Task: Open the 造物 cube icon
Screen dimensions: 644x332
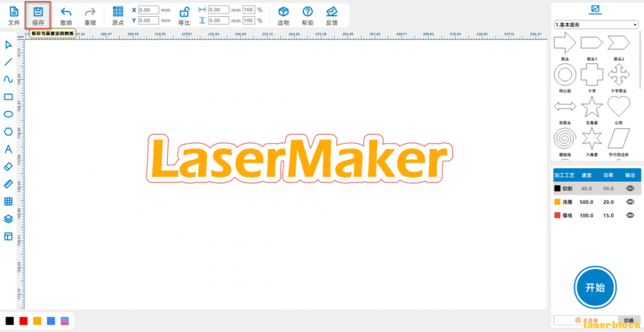Action: pos(284,11)
